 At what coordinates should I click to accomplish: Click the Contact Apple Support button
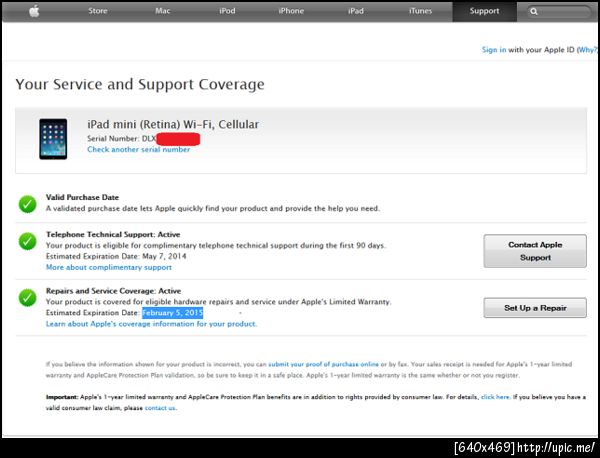(535, 251)
